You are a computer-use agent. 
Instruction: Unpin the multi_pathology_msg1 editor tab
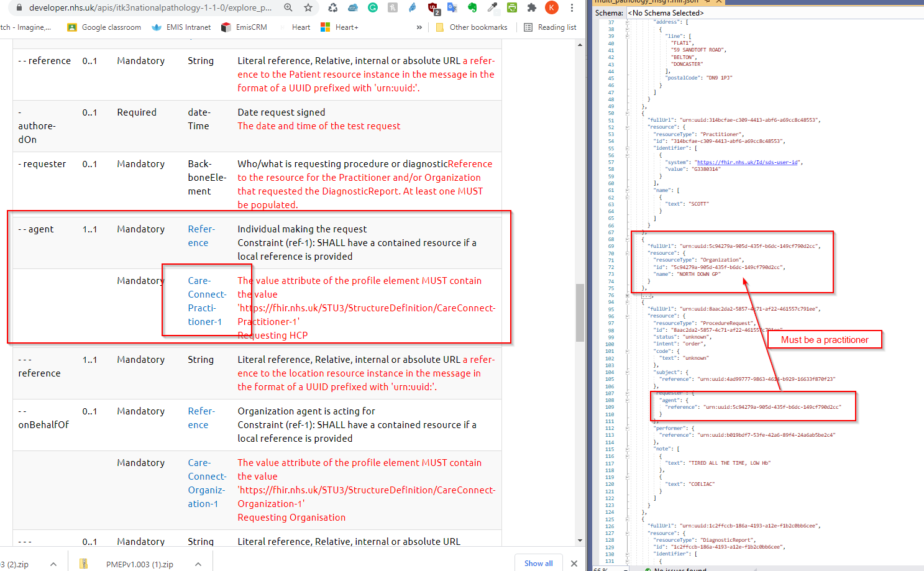click(x=707, y=3)
